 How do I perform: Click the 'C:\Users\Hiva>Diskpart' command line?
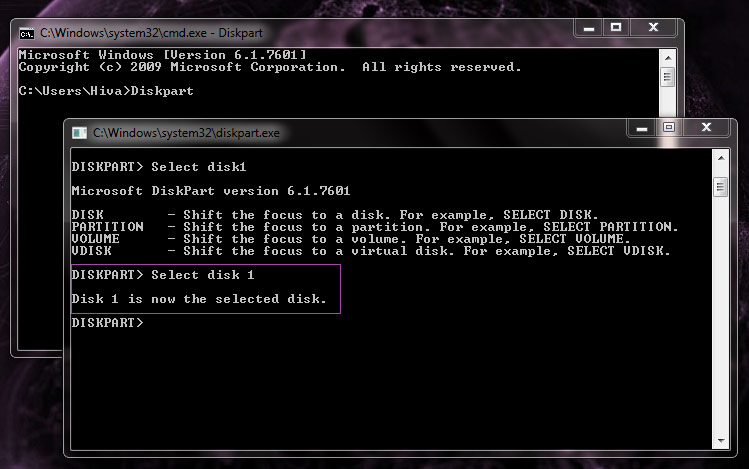point(106,91)
